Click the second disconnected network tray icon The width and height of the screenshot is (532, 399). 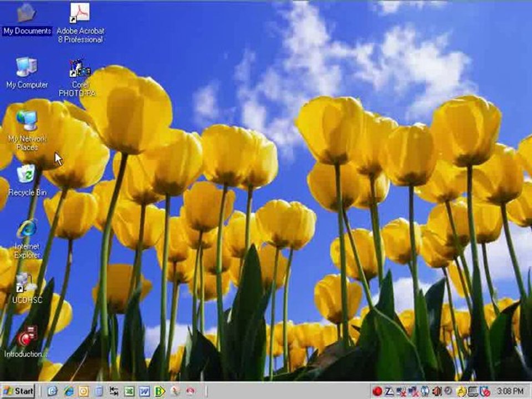pyautogui.click(x=413, y=392)
